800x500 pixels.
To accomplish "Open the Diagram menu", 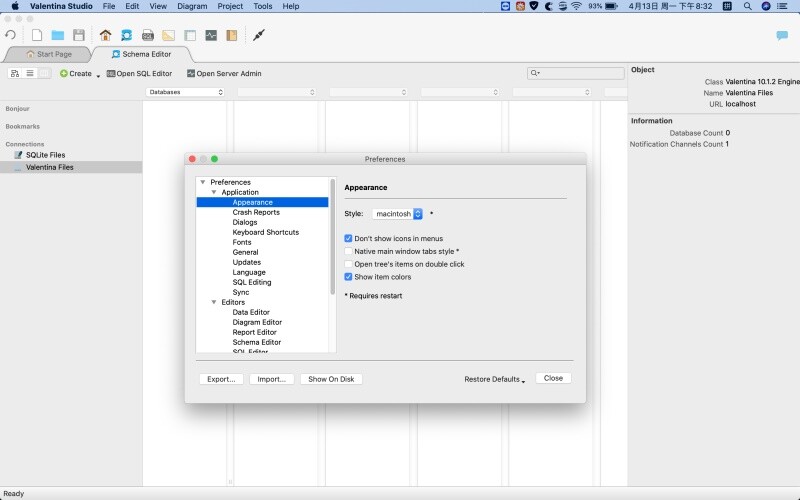I will [x=192, y=6].
